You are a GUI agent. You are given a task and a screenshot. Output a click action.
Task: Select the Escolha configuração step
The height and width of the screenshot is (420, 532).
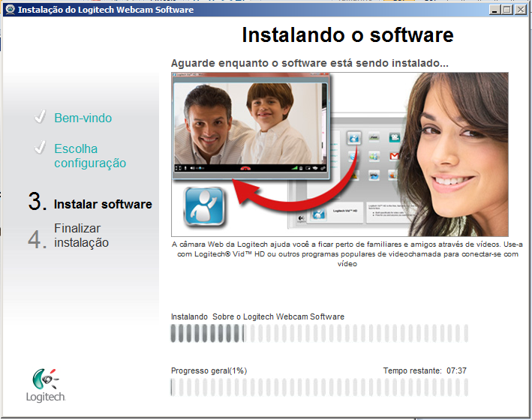pos(89,156)
